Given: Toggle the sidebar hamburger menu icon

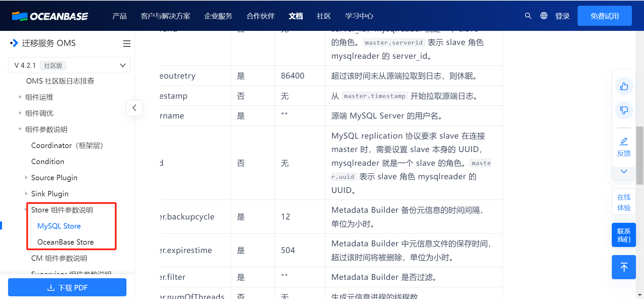Looking at the screenshot, I should tap(126, 44).
